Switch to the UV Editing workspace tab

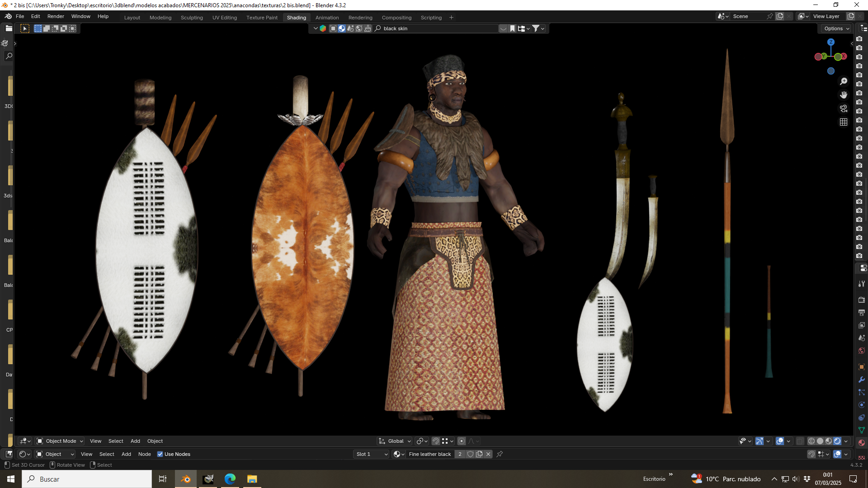point(225,18)
